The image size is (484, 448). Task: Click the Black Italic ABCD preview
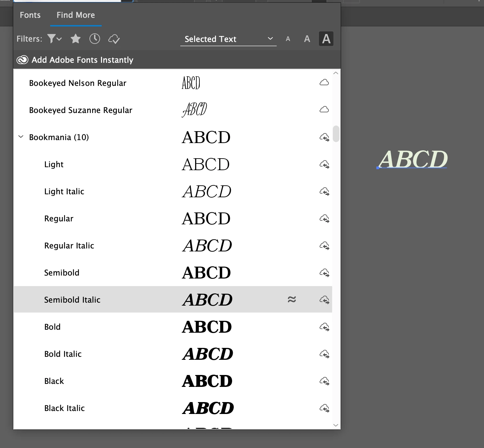pos(208,408)
